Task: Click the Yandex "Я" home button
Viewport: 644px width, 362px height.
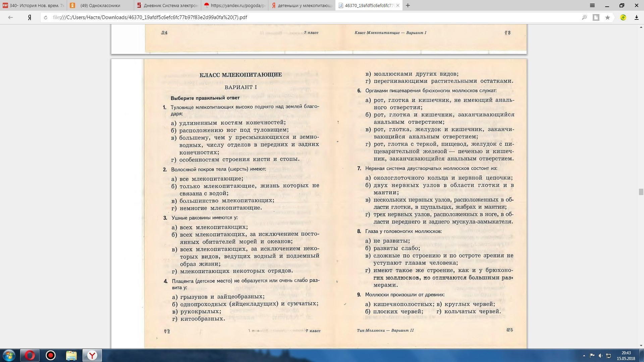Action: (x=30, y=17)
